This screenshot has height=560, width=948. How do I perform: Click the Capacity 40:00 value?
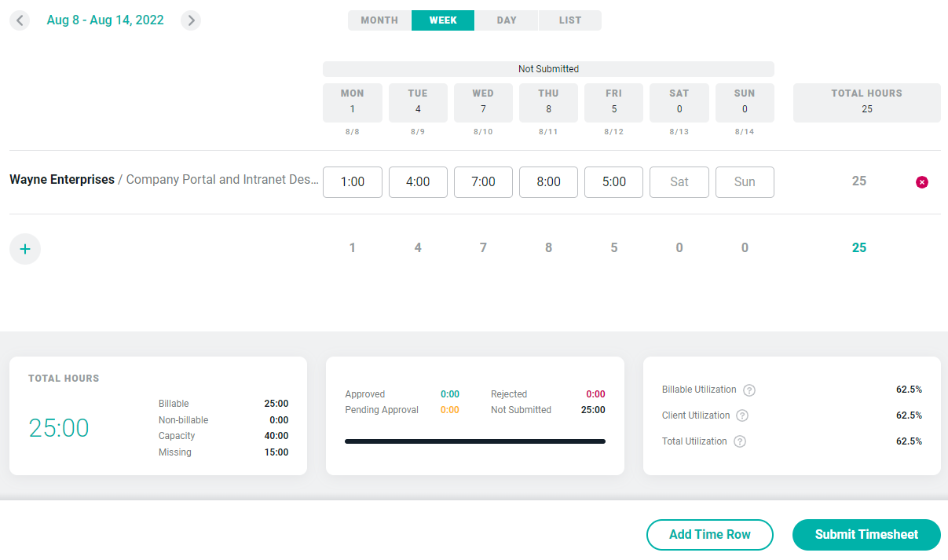click(276, 436)
